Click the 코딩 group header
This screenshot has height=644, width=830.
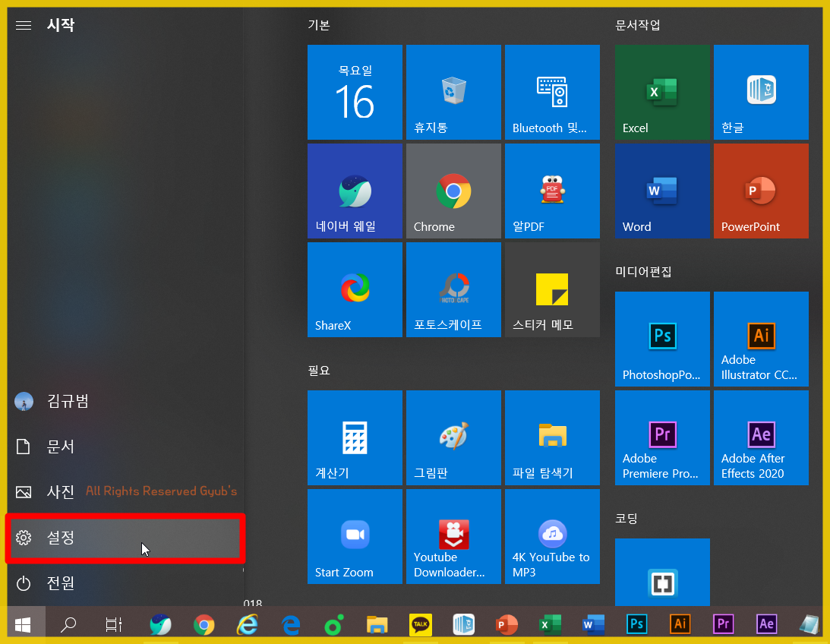(626, 519)
